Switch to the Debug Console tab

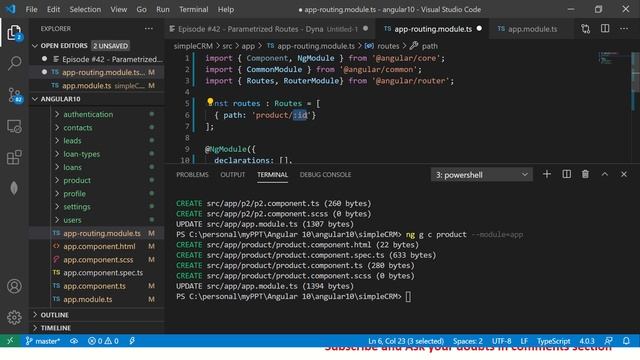coord(325,174)
